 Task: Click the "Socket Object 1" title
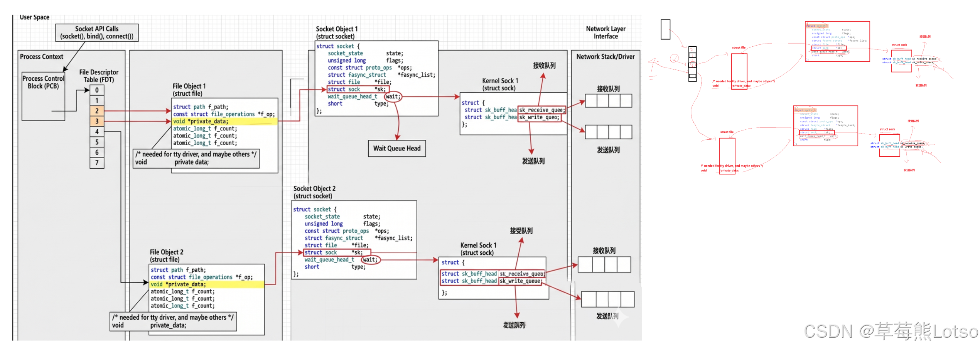tap(337, 33)
